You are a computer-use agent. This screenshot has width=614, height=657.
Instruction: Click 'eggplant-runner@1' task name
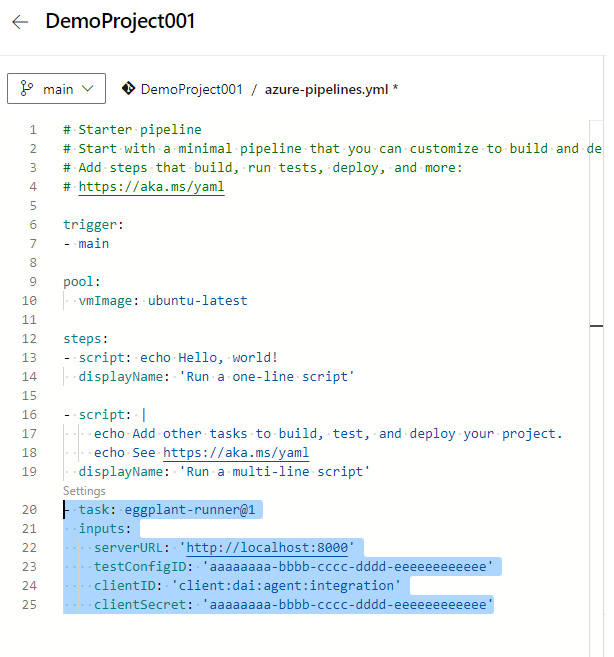(x=190, y=510)
